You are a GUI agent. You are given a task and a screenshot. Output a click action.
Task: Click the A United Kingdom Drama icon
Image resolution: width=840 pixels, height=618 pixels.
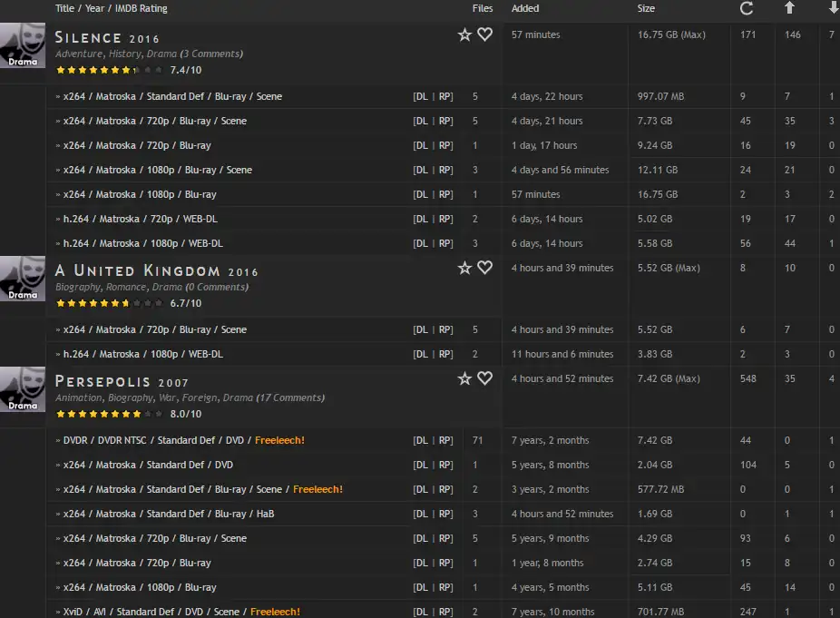(23, 279)
